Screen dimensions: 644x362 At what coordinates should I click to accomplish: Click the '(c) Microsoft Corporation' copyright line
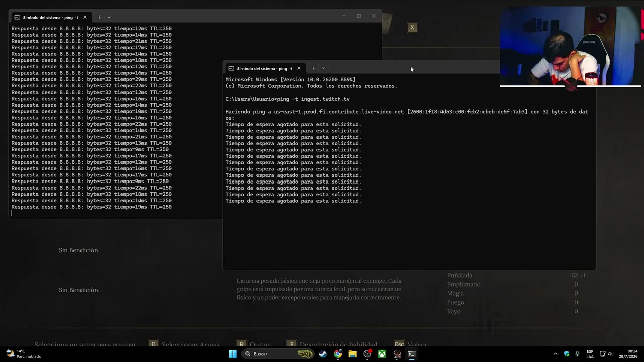tap(311, 86)
